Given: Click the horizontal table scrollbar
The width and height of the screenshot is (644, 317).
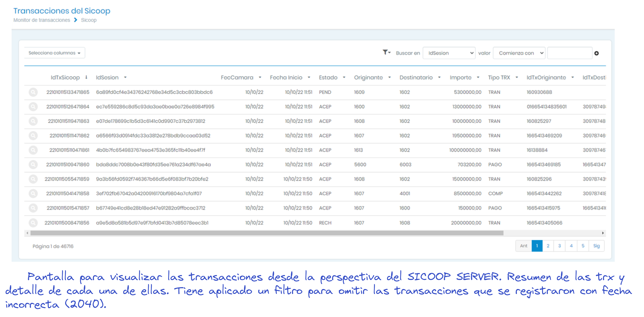Looking at the screenshot, I should pos(267,233).
